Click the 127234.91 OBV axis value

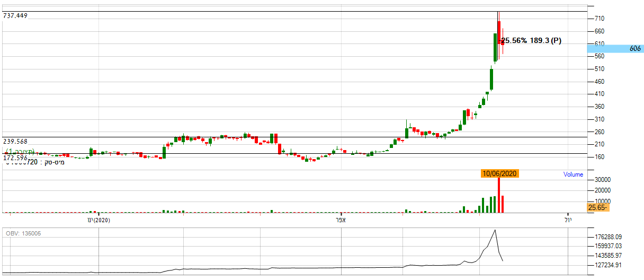[607, 265]
